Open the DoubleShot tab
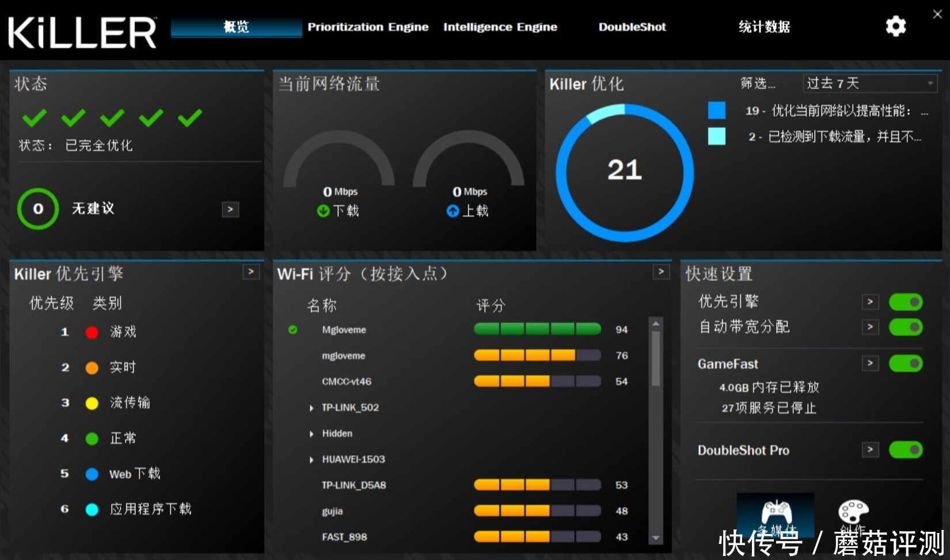The width and height of the screenshot is (950, 560). [x=632, y=27]
